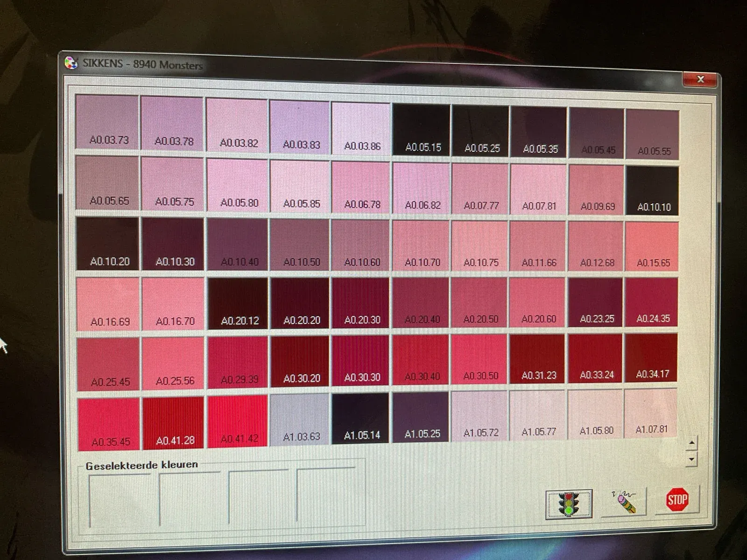The height and width of the screenshot is (560, 747).
Task: Select color swatch A0.06.78
Action: click(361, 187)
